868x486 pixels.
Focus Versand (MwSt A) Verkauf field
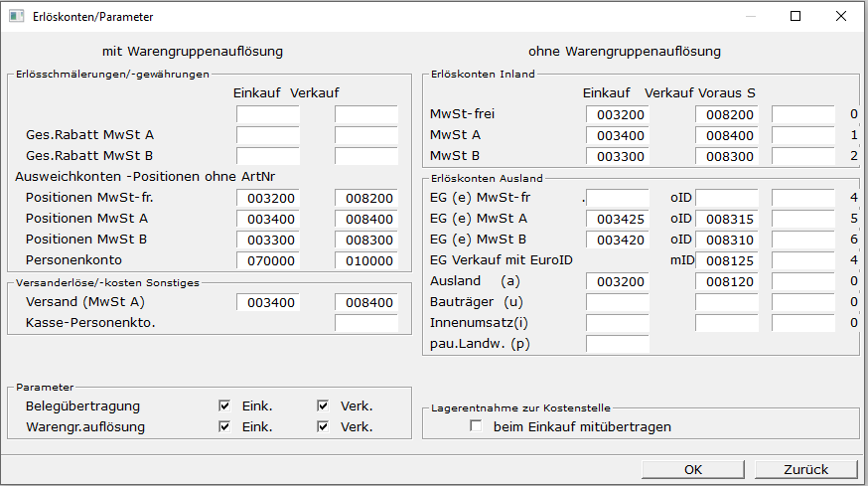tap(365, 302)
